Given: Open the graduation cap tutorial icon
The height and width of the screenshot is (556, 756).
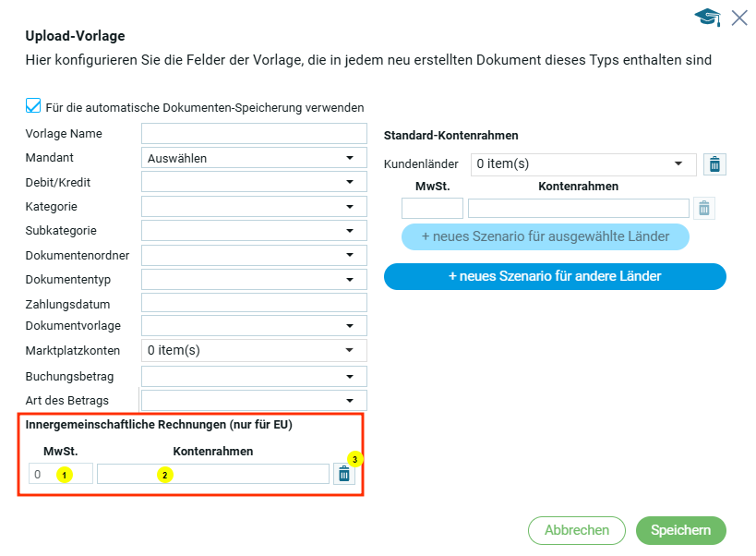Looking at the screenshot, I should [x=708, y=18].
